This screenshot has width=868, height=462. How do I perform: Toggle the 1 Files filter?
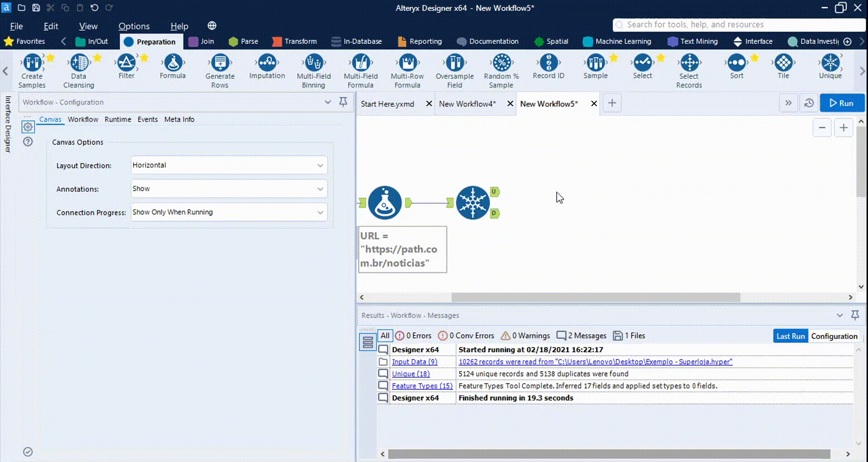click(629, 336)
